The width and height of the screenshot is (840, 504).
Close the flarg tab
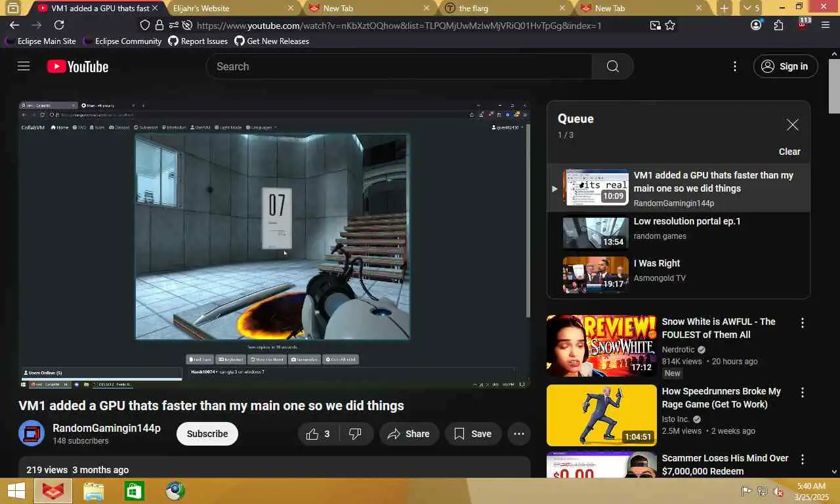pyautogui.click(x=562, y=9)
